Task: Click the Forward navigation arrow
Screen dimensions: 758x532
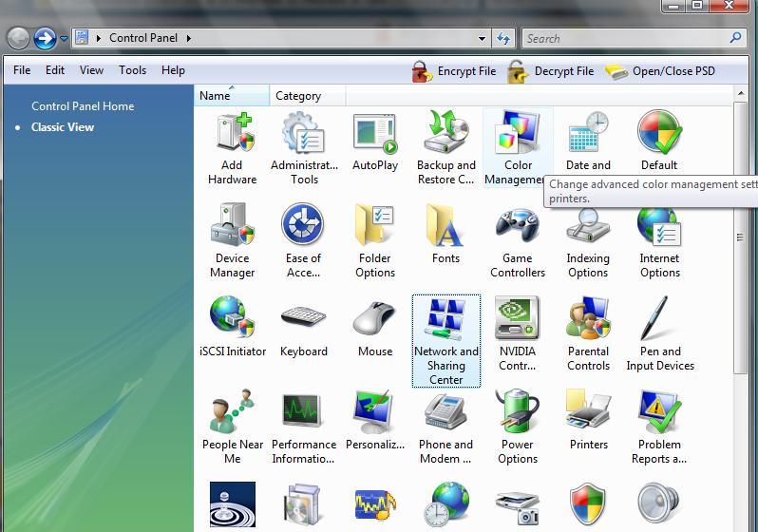Action: click(x=45, y=38)
